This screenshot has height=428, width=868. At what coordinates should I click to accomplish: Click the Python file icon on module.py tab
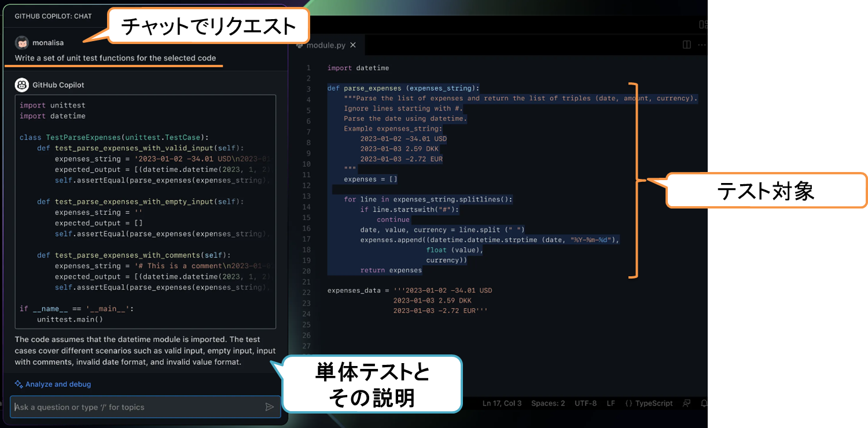coord(300,45)
